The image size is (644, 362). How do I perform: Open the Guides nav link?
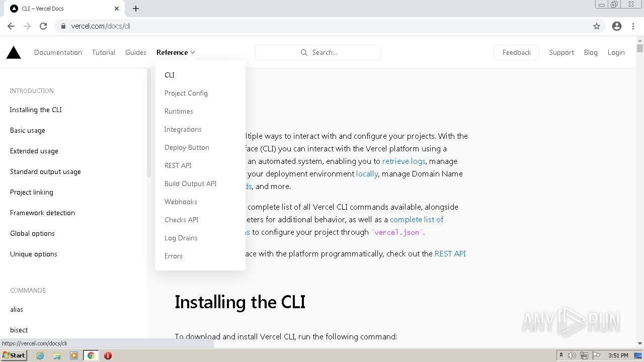pyautogui.click(x=136, y=52)
